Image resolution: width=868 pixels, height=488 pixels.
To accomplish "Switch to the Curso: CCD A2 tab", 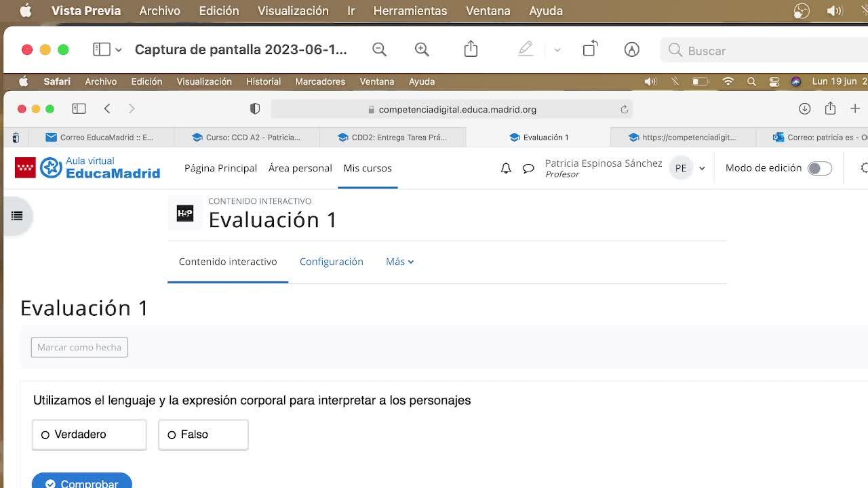I will coord(246,137).
